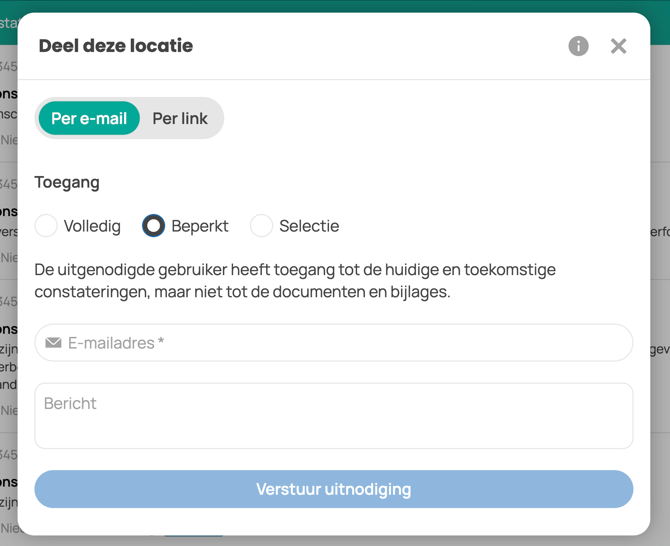Select the Beperkt access radio button
This screenshot has height=546, width=670.
153,226
